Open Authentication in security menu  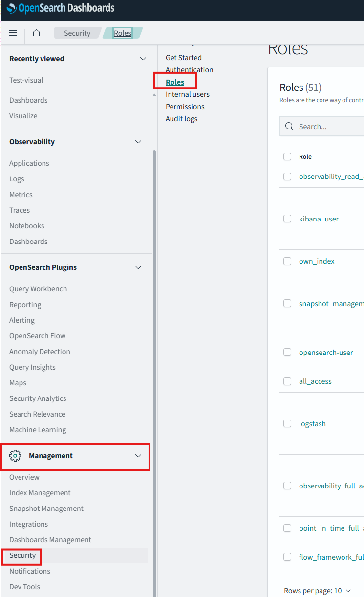[190, 70]
